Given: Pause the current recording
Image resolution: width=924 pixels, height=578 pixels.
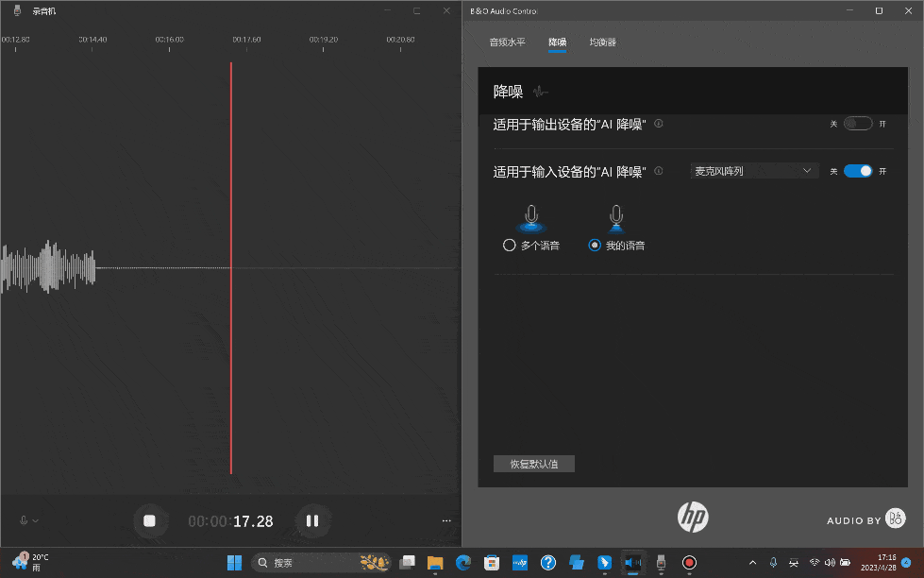Looking at the screenshot, I should tap(312, 520).
